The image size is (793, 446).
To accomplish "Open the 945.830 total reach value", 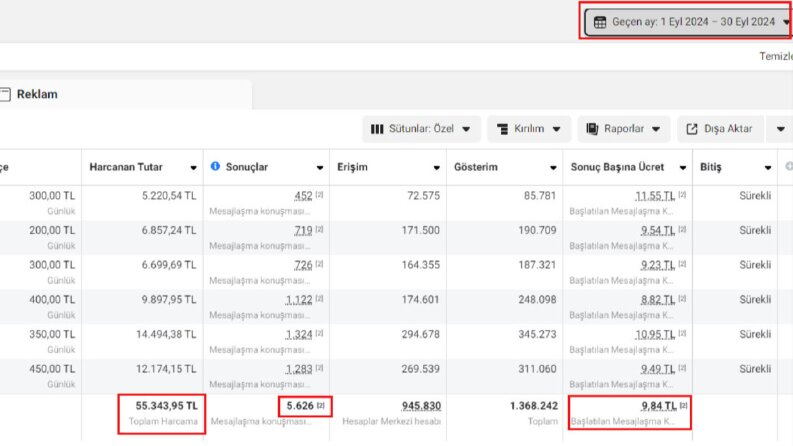I will 421,406.
